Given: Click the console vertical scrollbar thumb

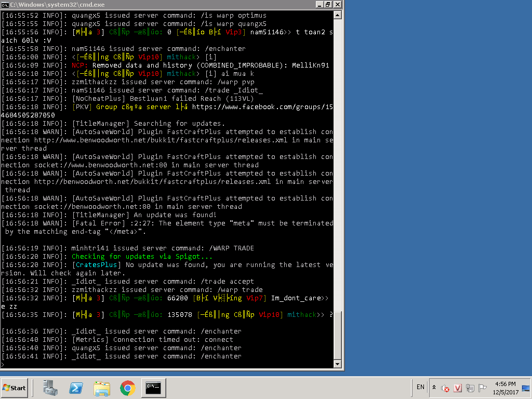Looking at the screenshot, I should pyautogui.click(x=338, y=335).
